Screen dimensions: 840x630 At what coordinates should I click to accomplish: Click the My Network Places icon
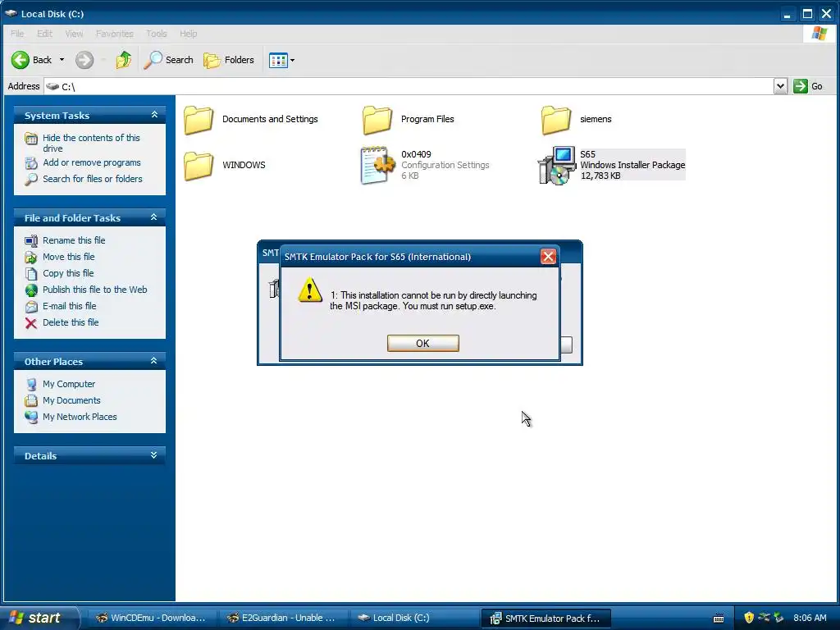[31, 418]
